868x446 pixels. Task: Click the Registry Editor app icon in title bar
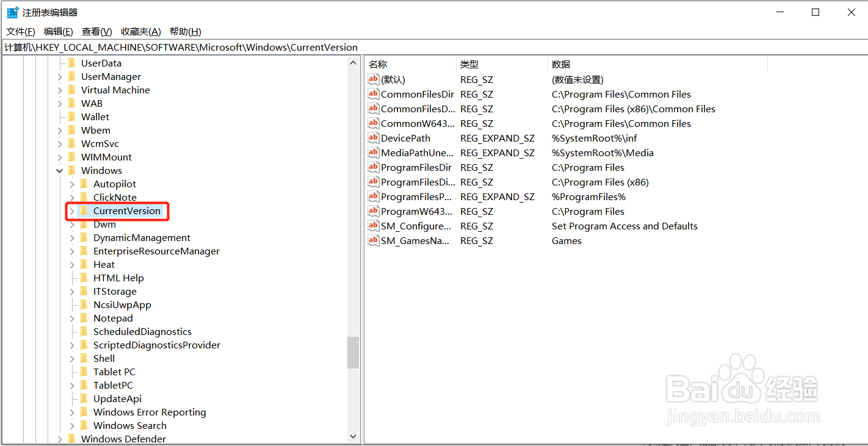click(x=12, y=12)
